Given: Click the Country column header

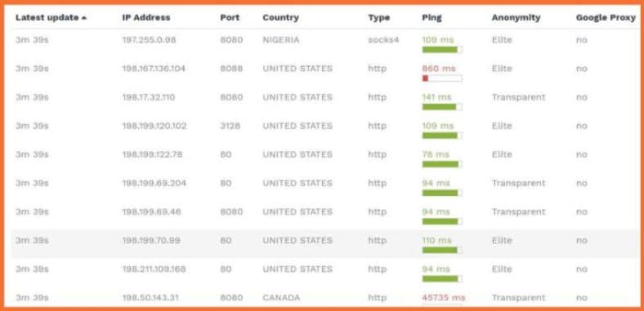Looking at the screenshot, I should tap(280, 18).
